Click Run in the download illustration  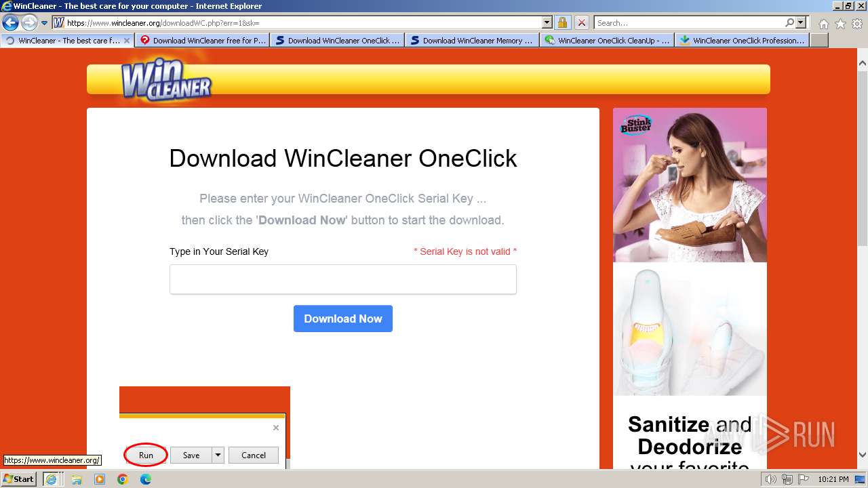pyautogui.click(x=146, y=455)
